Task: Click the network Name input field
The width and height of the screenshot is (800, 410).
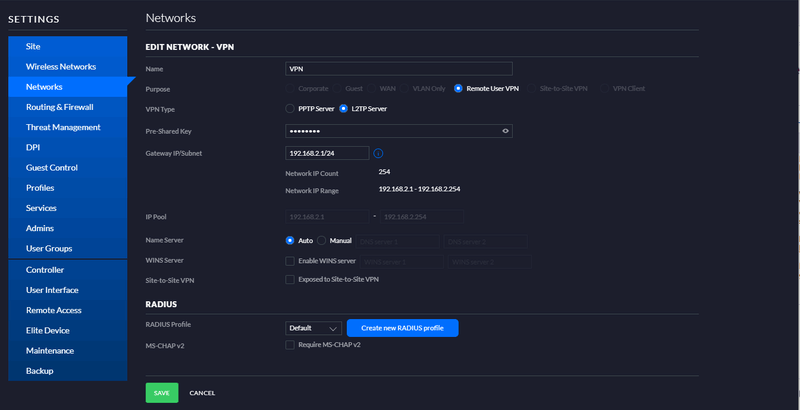Action: pos(399,69)
